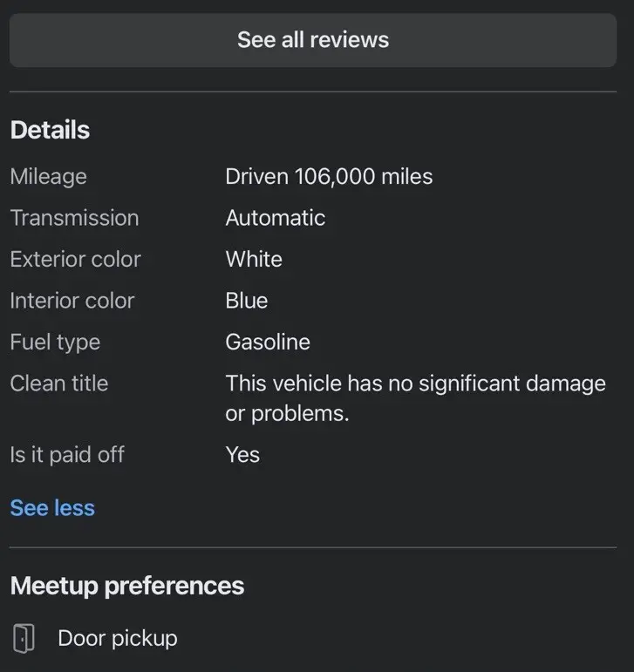Click the Meetup preferences heading
Viewport: 634px width, 672px height.
click(x=127, y=586)
